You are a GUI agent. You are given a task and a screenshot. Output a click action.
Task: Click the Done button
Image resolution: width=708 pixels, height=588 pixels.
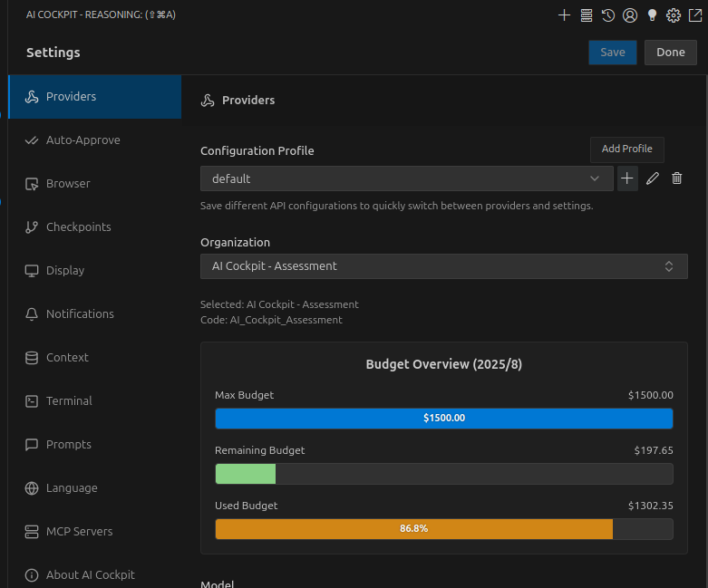click(x=670, y=53)
